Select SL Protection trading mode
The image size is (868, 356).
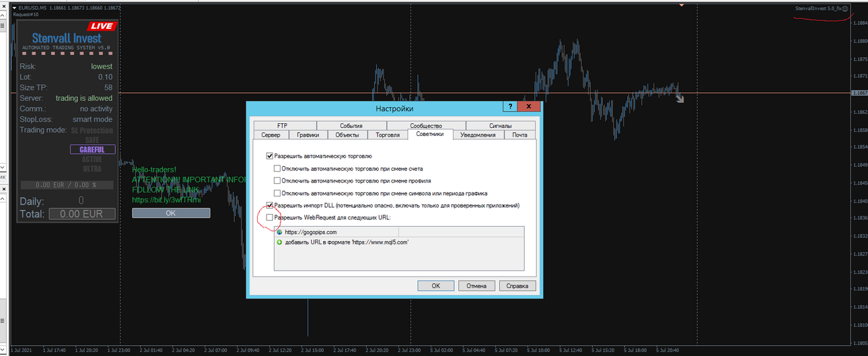(x=92, y=131)
